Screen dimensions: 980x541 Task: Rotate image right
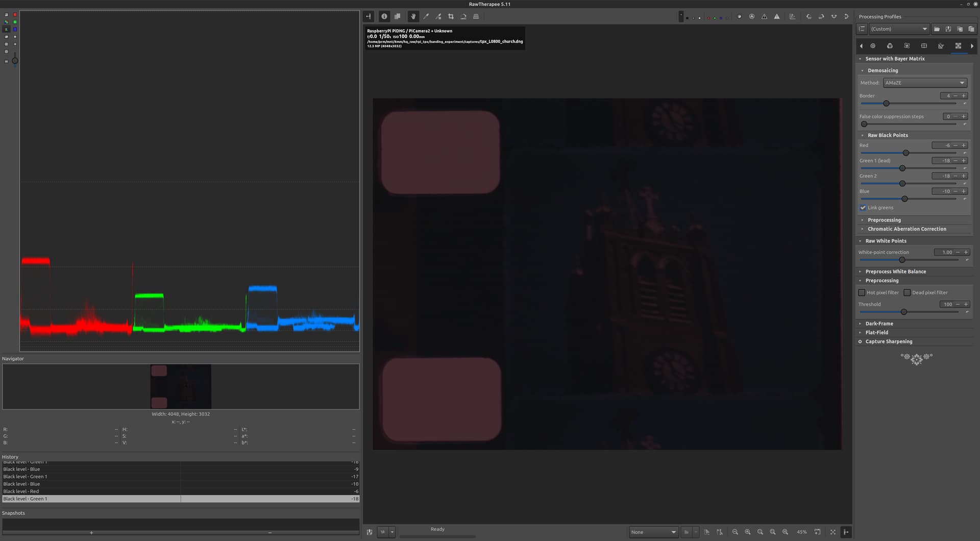[x=821, y=16]
